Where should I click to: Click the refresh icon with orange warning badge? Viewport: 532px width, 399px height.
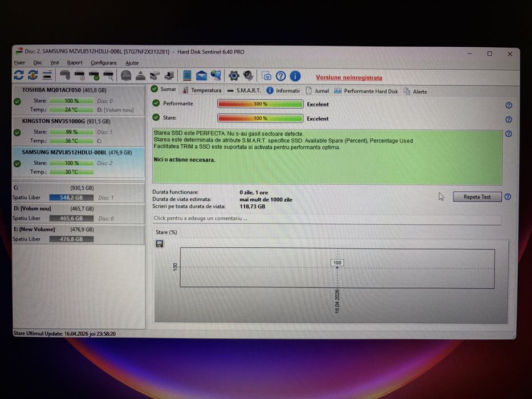[33, 75]
